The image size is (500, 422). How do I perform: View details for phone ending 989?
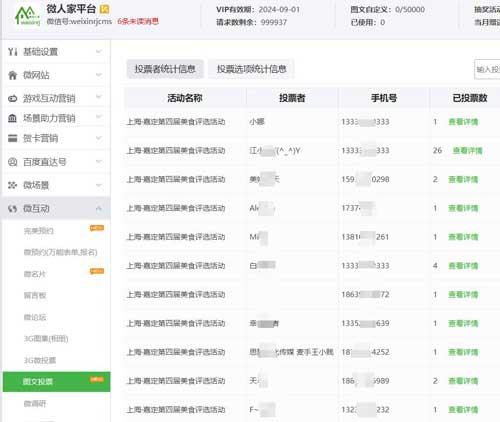463,381
